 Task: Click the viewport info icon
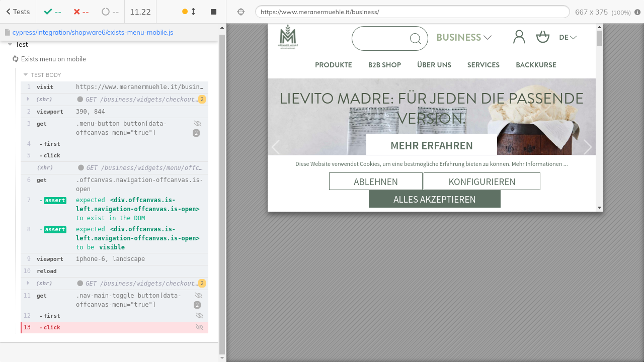click(x=637, y=12)
